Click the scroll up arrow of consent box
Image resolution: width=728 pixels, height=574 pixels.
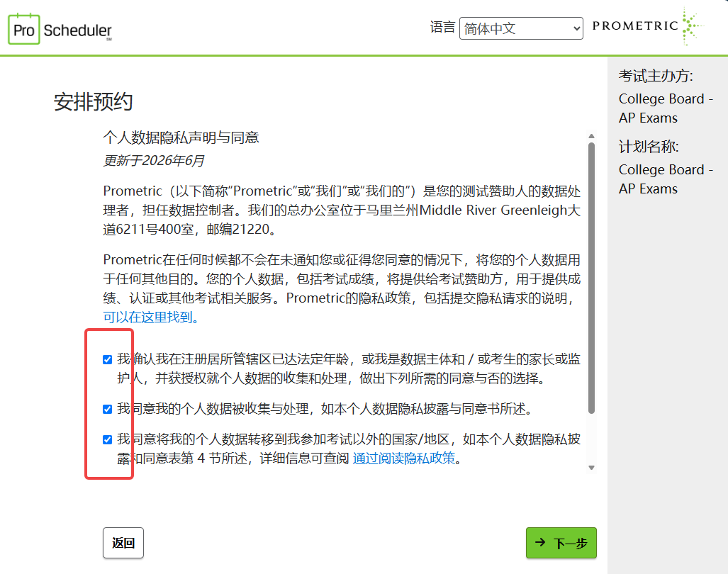591,136
